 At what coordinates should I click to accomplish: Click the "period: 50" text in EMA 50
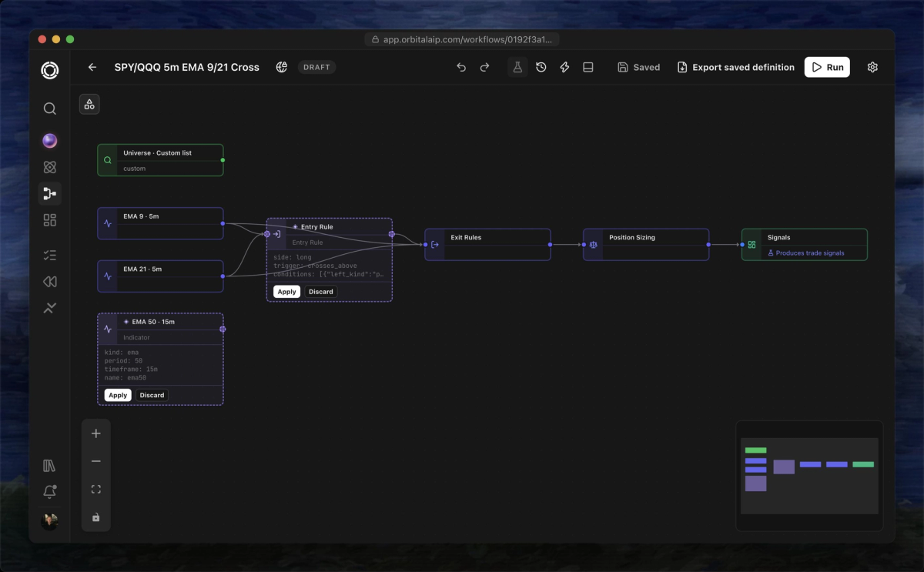(x=123, y=360)
